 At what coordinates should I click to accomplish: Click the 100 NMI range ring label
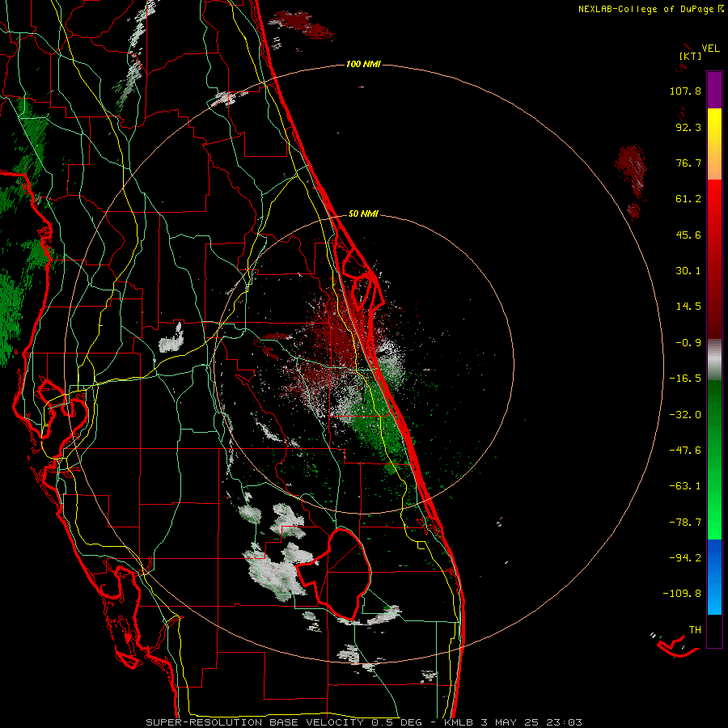(363, 64)
